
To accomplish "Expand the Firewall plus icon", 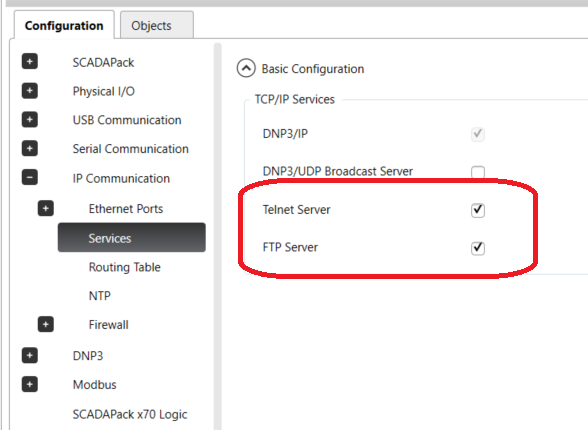I will click(46, 324).
